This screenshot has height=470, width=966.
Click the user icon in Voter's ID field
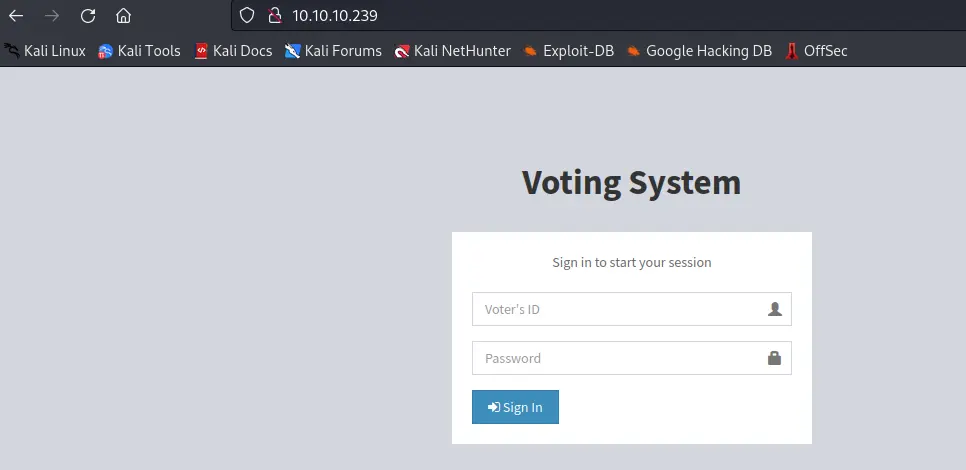pyautogui.click(x=774, y=309)
